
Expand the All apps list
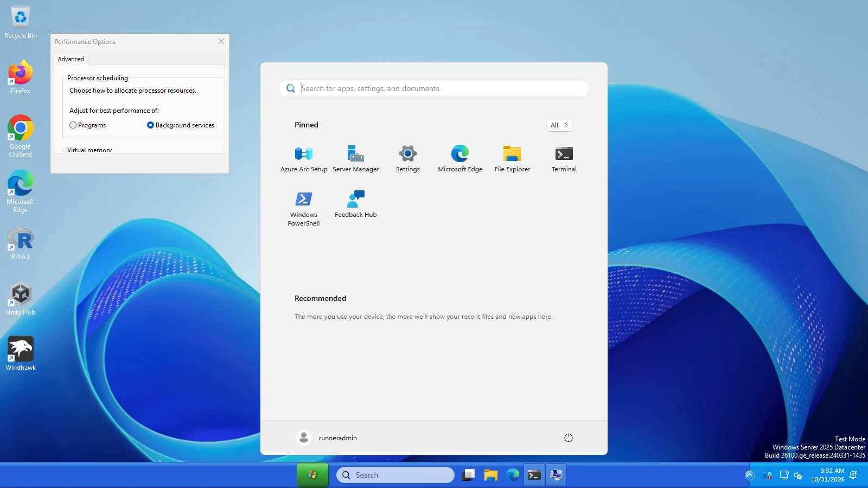(x=559, y=125)
